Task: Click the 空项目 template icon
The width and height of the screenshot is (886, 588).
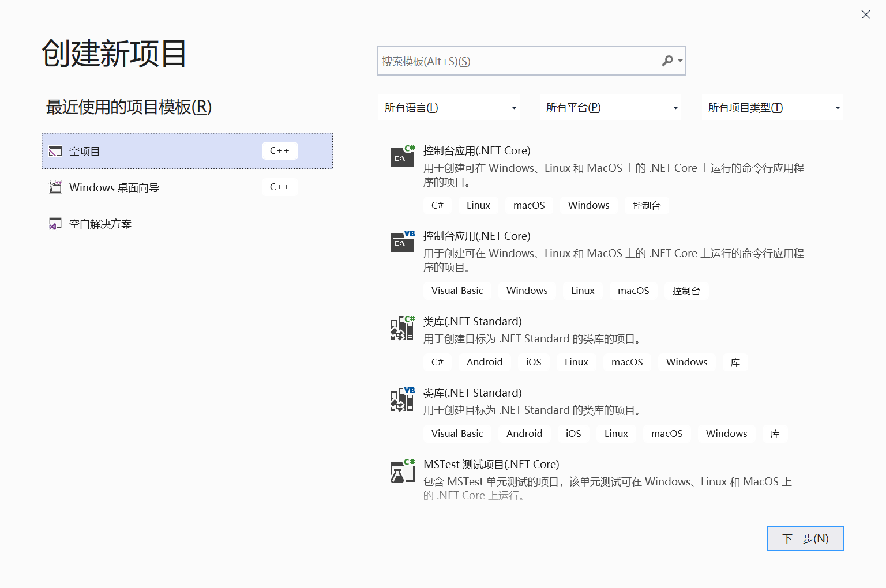Action: [x=55, y=151]
